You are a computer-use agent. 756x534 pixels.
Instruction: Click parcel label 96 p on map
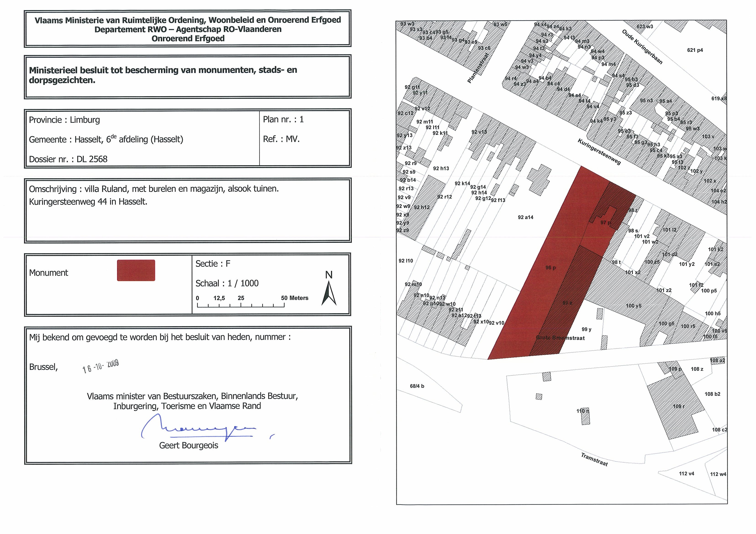[550, 268]
